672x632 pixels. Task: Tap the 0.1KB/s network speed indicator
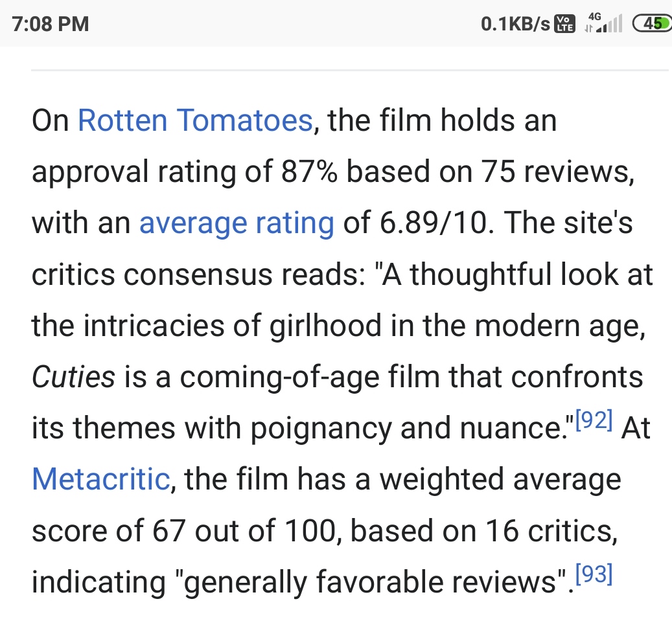(x=516, y=25)
